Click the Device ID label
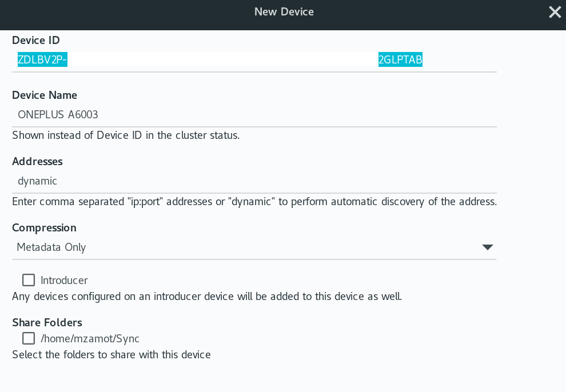 click(36, 41)
